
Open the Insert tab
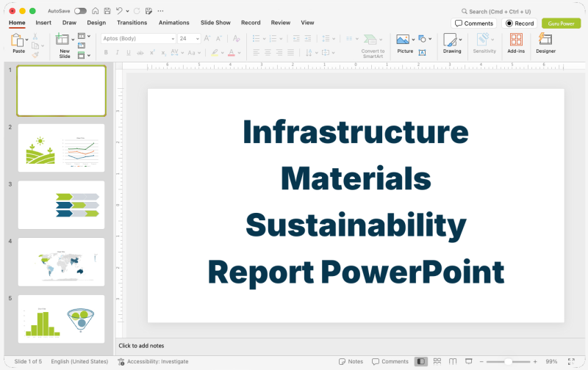43,23
